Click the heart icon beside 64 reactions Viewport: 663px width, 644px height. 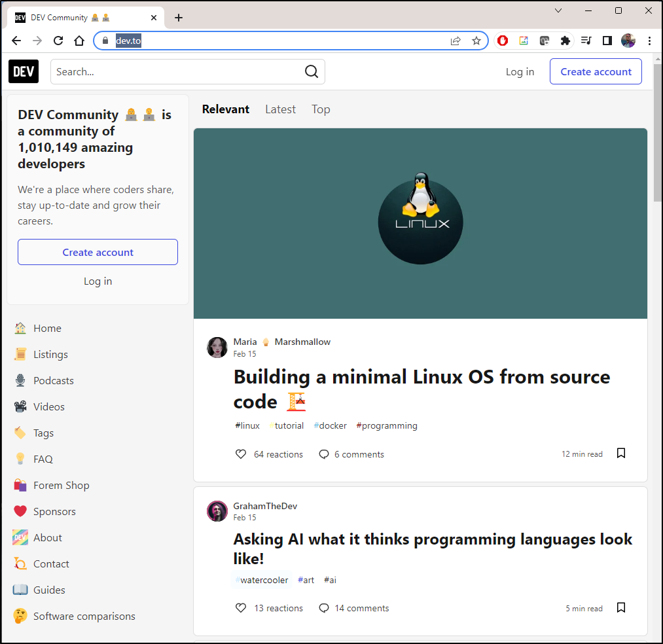[241, 454]
